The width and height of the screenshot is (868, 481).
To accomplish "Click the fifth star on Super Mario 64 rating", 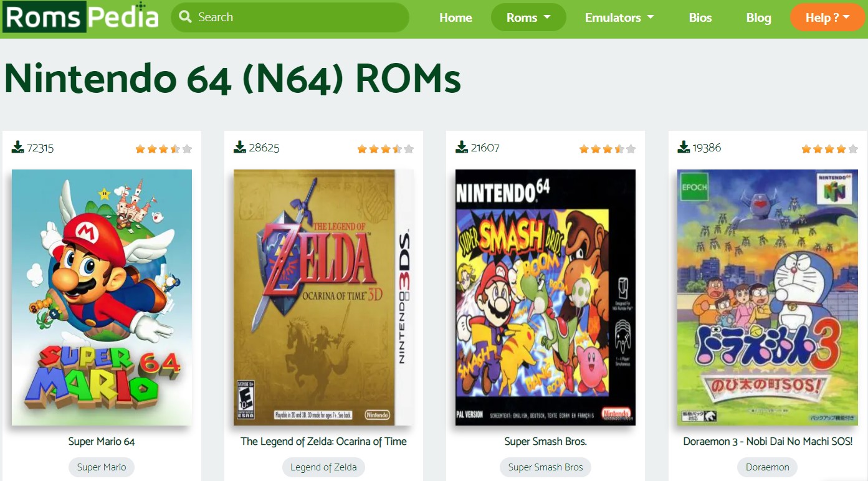I will point(187,148).
